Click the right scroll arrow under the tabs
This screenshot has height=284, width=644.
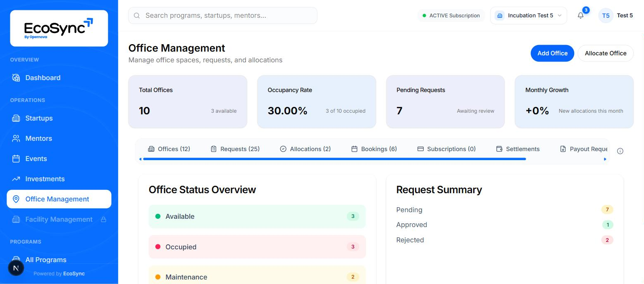click(x=605, y=159)
